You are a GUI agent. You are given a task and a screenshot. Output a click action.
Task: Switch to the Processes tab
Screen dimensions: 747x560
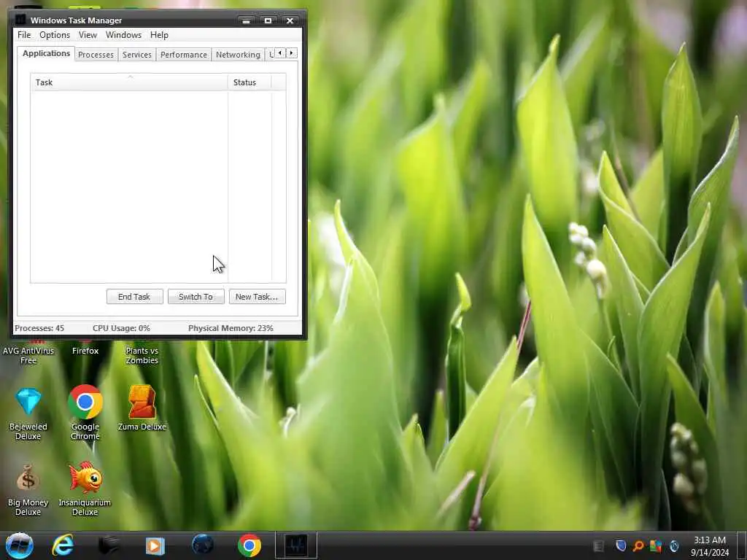point(96,55)
